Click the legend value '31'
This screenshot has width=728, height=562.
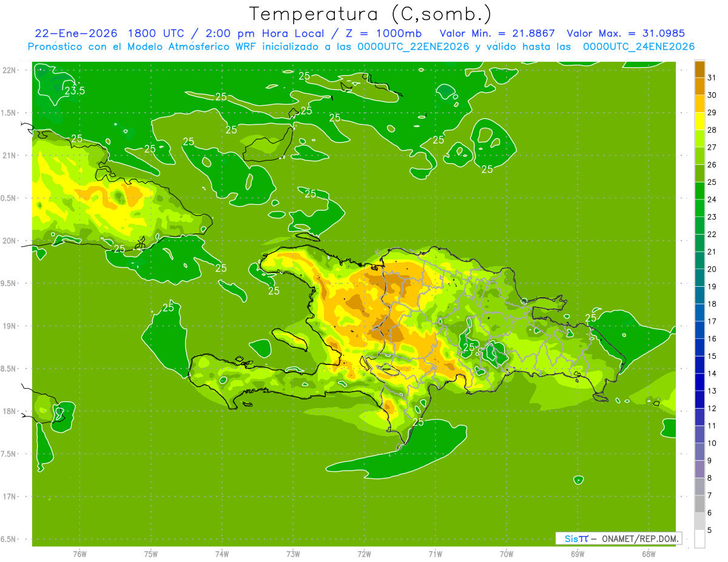click(712, 78)
